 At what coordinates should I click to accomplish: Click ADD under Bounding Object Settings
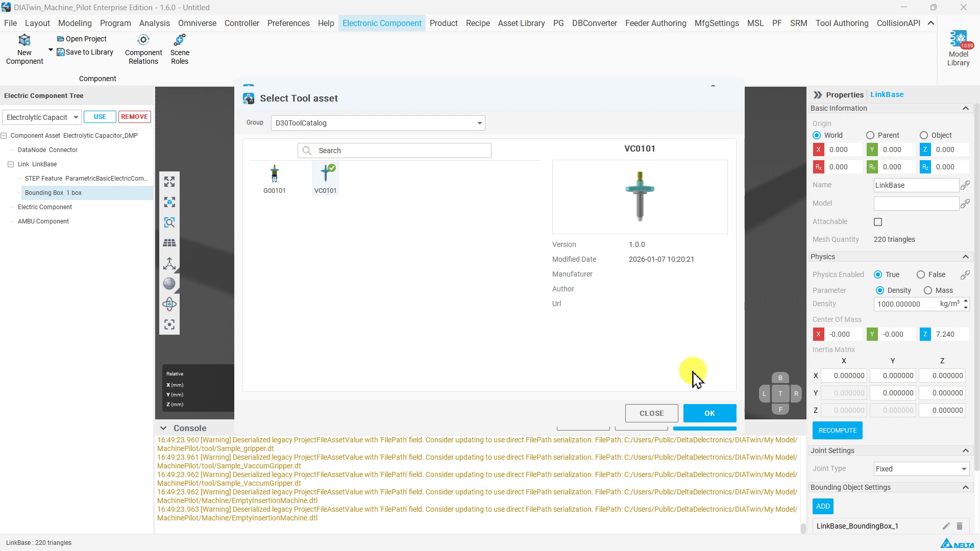(823, 506)
